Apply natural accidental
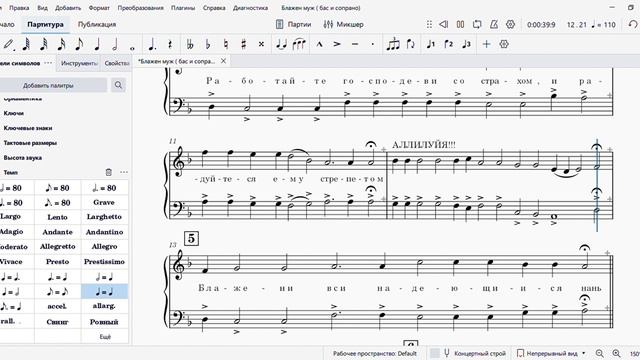The image size is (640, 360). tap(226, 44)
